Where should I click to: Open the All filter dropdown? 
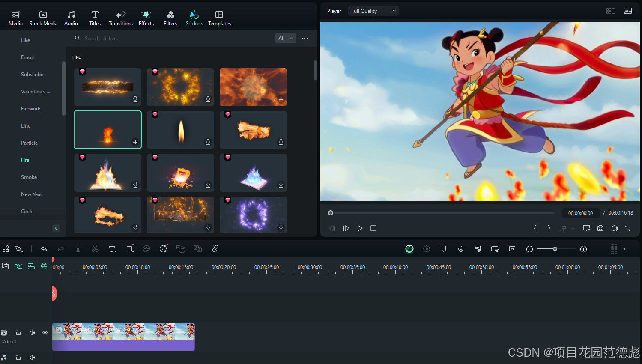(285, 38)
